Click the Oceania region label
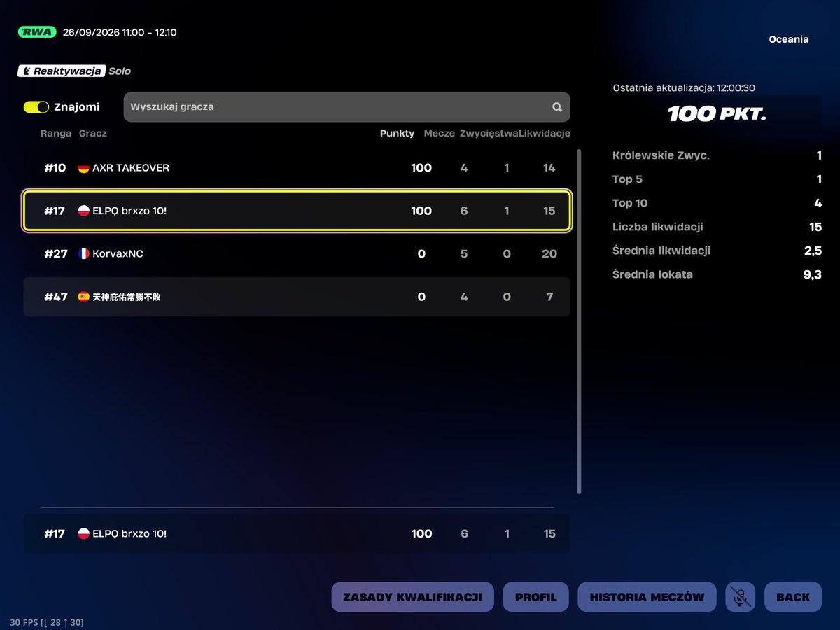 (789, 39)
